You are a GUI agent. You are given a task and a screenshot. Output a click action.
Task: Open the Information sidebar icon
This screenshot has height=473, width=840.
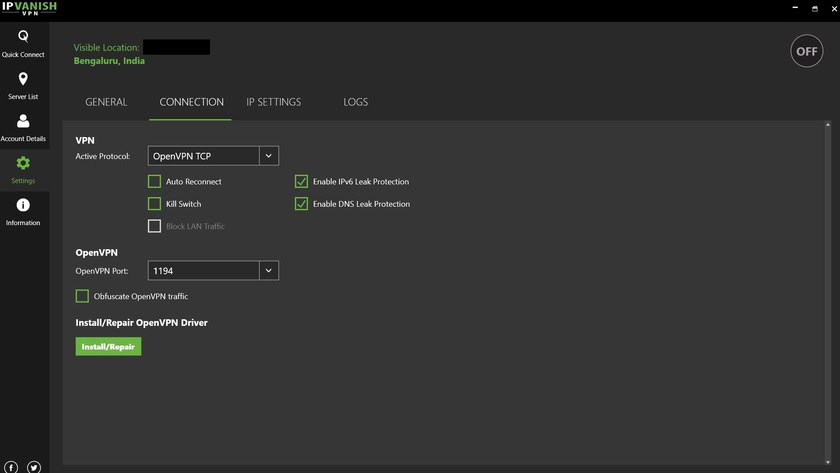click(23, 205)
